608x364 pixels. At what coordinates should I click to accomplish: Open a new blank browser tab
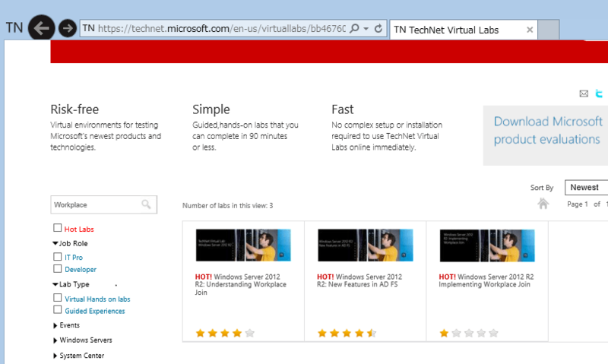[548, 30]
